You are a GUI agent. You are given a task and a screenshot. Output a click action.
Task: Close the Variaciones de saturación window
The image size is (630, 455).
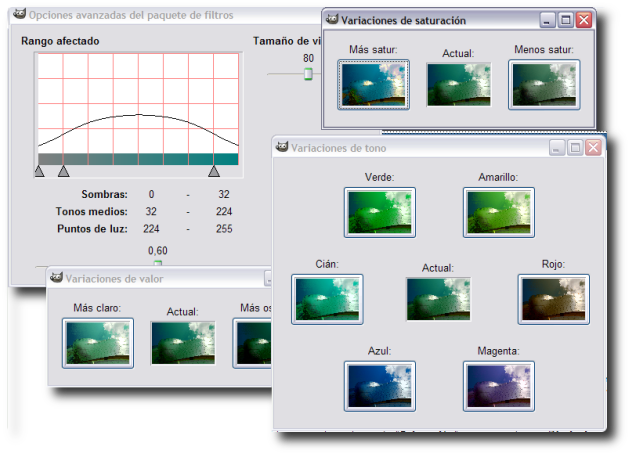coord(584,20)
